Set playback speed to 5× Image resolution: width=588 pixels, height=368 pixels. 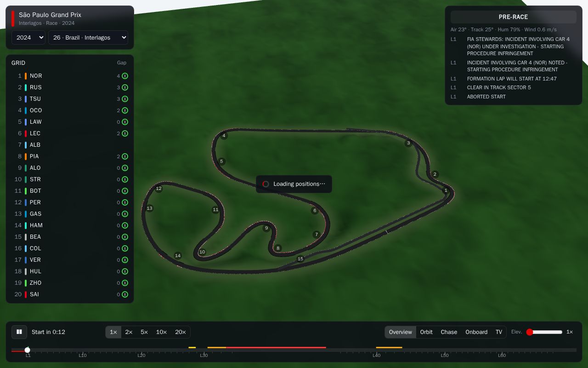(x=144, y=332)
